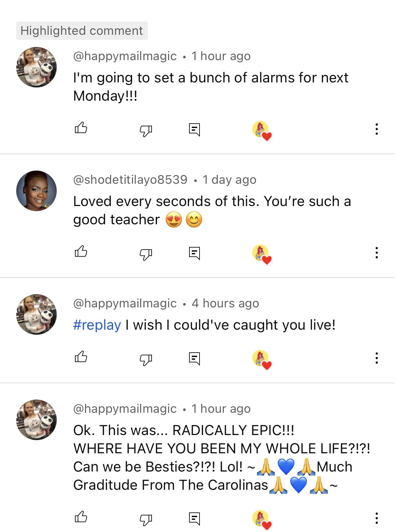Like the #replay comment
This screenshot has width=395, height=532.
(x=81, y=358)
